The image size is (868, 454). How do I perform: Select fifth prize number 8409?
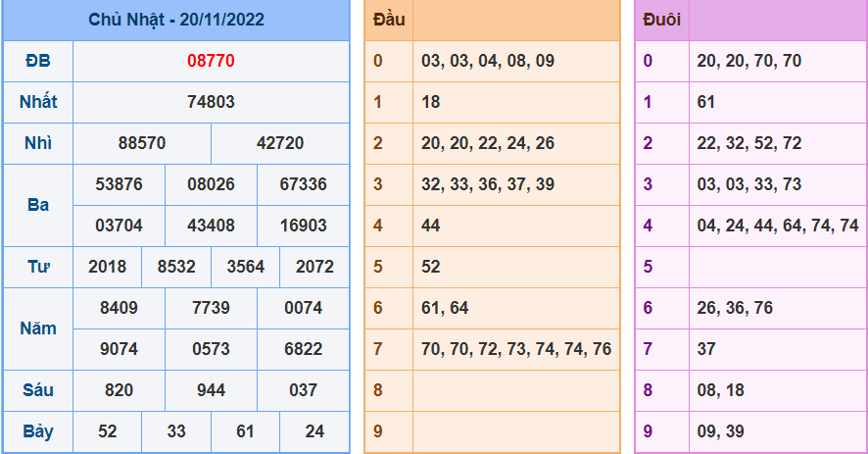tap(119, 308)
